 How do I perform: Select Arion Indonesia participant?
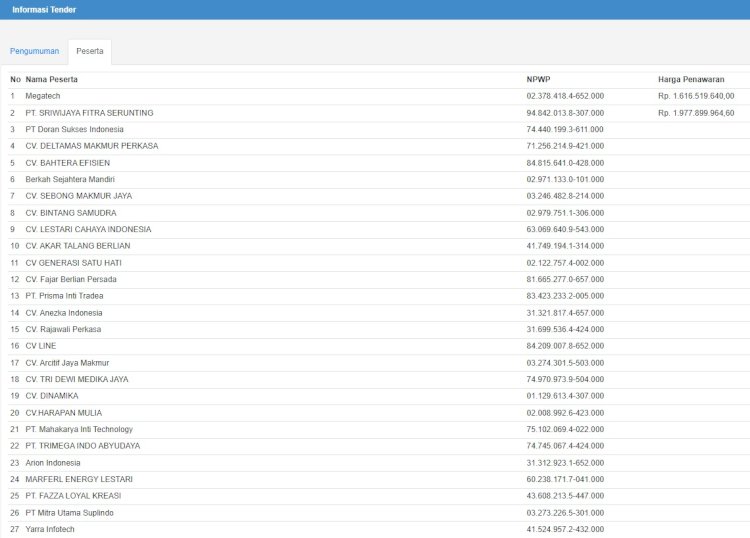click(x=53, y=463)
